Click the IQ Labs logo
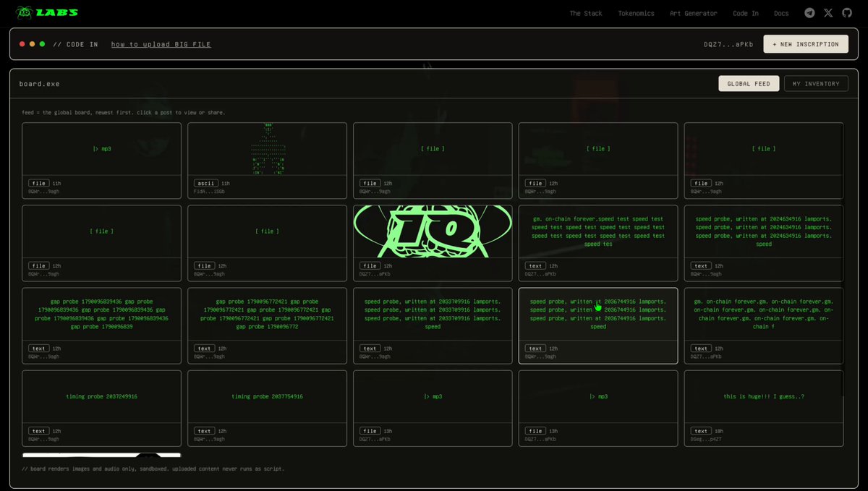 click(47, 12)
